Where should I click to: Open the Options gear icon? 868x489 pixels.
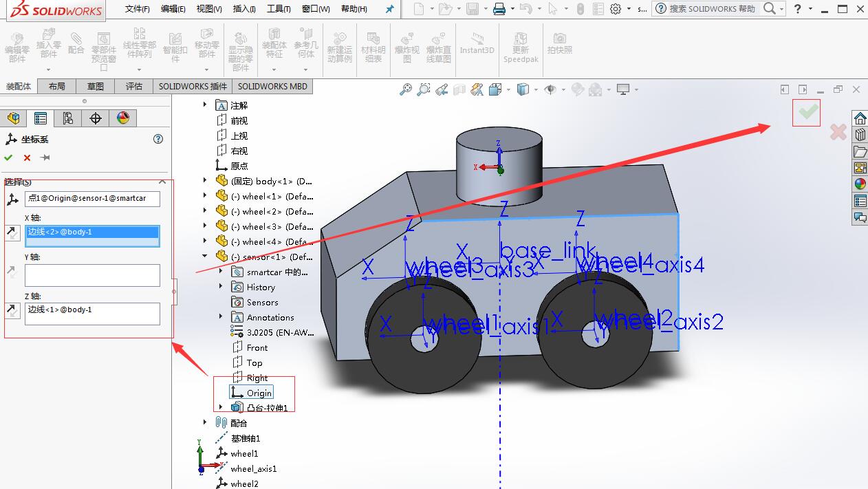point(616,9)
